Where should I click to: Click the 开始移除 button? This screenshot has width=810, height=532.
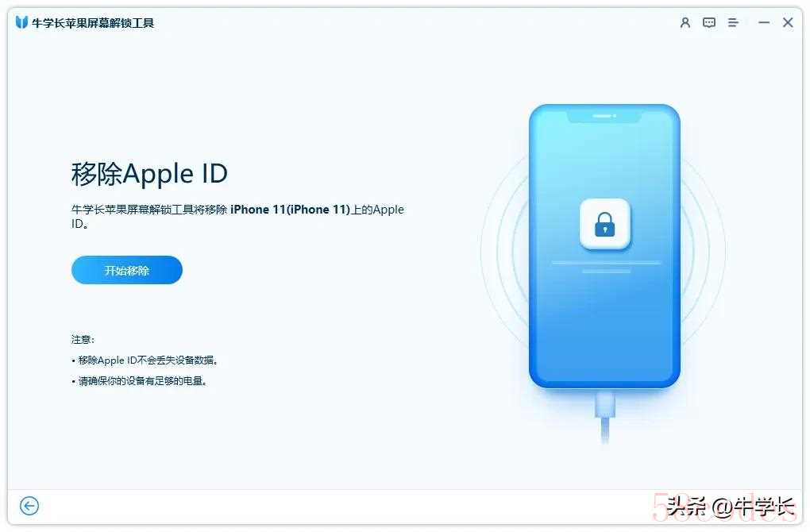click(x=126, y=270)
